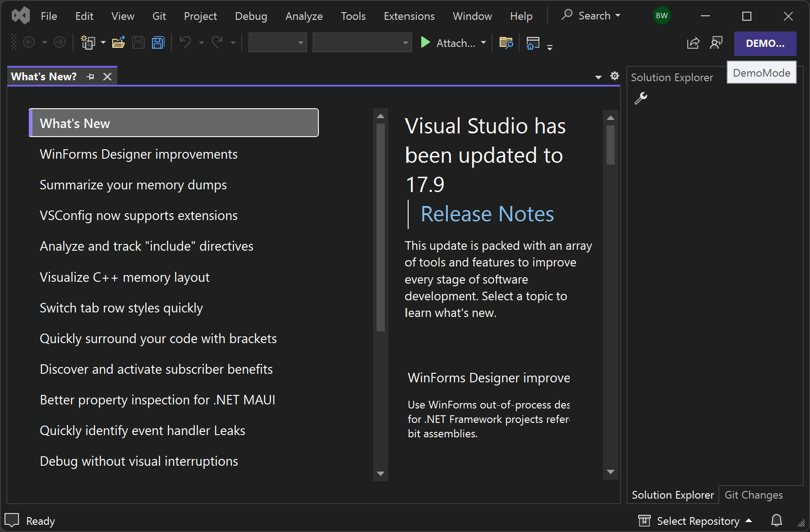Click the Share icon in toolbar
Image resolution: width=810 pixels, height=532 pixels.
(693, 43)
